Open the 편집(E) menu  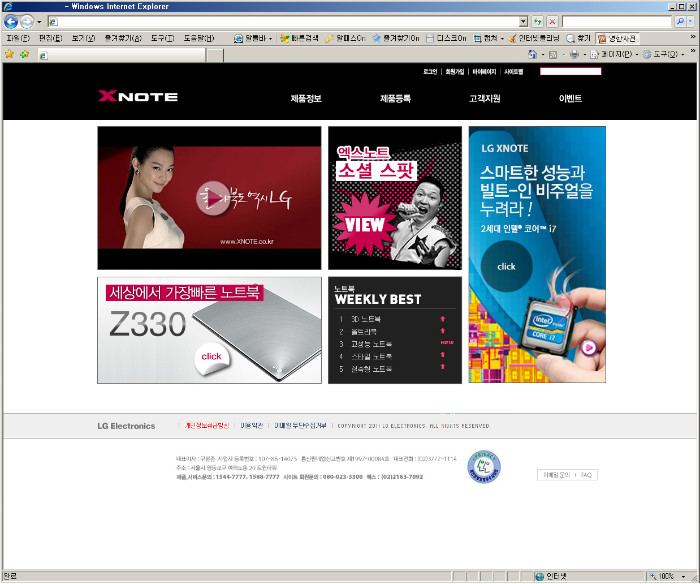tap(50, 38)
